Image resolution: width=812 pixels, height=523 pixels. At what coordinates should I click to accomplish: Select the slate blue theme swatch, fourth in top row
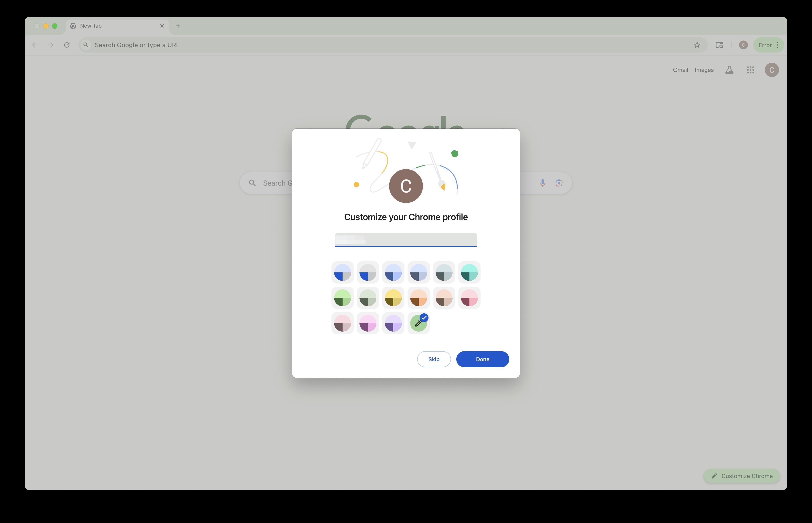point(418,272)
